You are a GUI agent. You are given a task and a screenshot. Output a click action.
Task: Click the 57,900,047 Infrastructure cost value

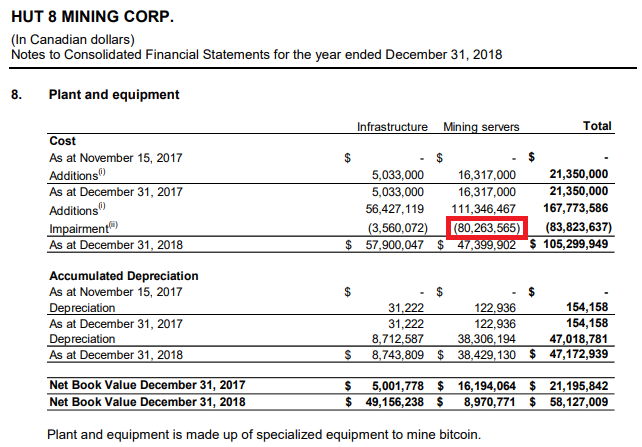pos(395,245)
